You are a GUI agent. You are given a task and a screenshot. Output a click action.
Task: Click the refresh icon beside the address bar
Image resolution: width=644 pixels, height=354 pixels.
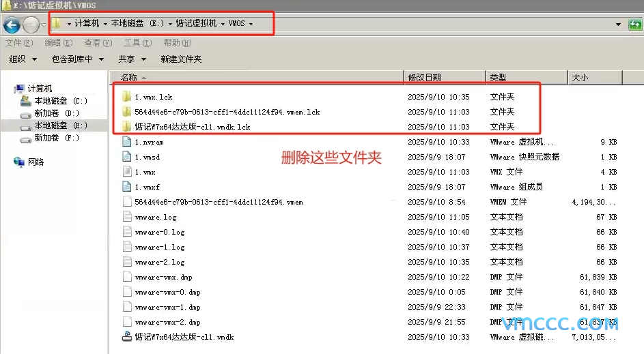point(634,25)
